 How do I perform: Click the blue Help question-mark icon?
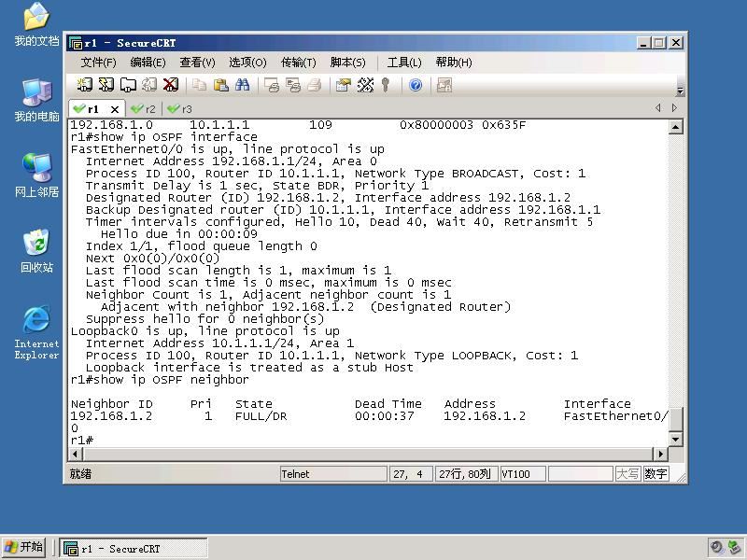(416, 85)
